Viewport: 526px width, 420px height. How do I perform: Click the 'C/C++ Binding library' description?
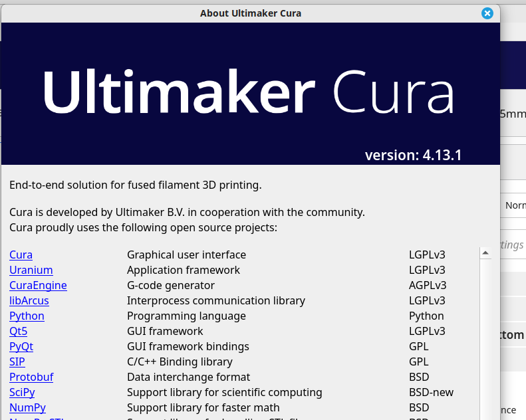pyautogui.click(x=180, y=362)
